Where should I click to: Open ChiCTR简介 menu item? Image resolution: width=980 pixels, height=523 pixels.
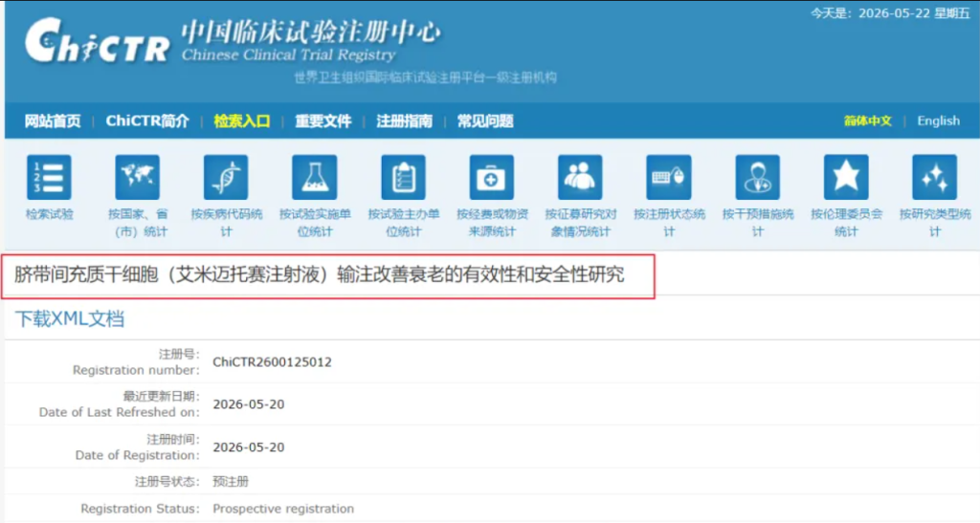[x=147, y=121]
